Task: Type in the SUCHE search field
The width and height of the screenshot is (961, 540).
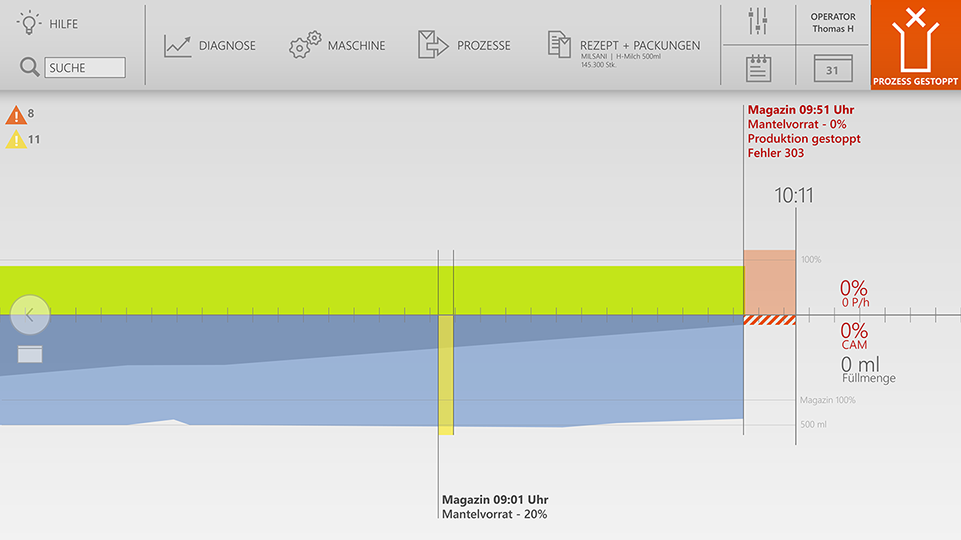Action: click(85, 68)
